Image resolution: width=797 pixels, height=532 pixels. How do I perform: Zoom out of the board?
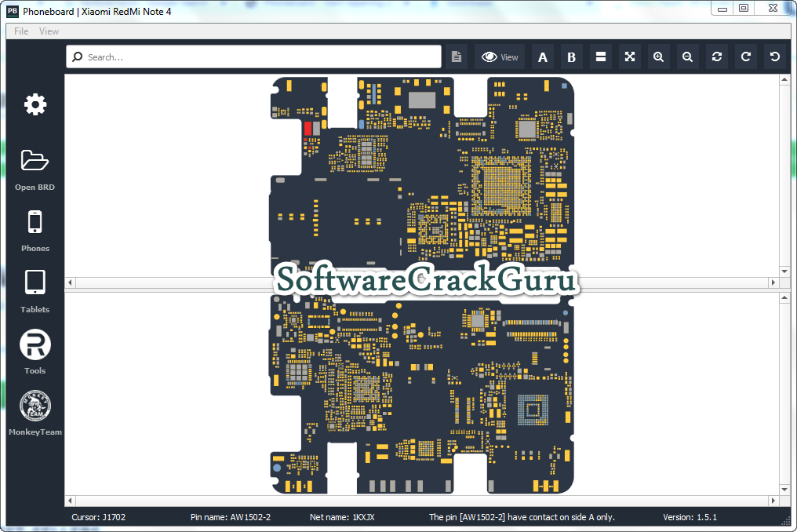pyautogui.click(x=688, y=56)
